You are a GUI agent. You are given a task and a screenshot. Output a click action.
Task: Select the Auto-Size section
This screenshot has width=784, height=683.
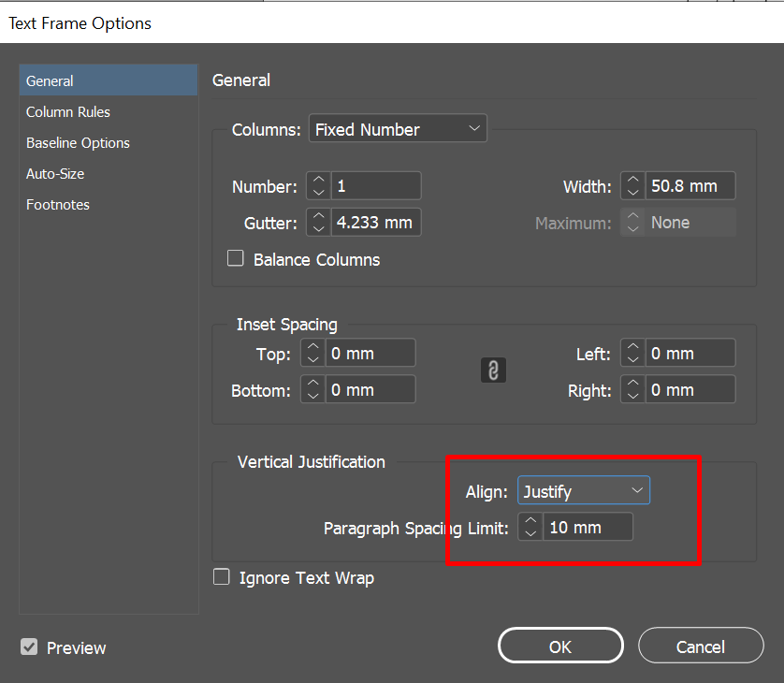pos(55,174)
